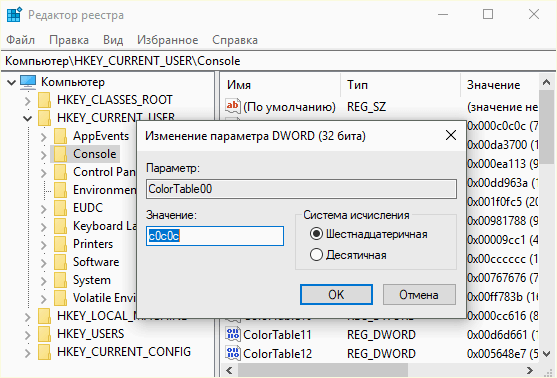557x378 pixels.
Task: Click the Тип column header
Action: [x=400, y=85]
